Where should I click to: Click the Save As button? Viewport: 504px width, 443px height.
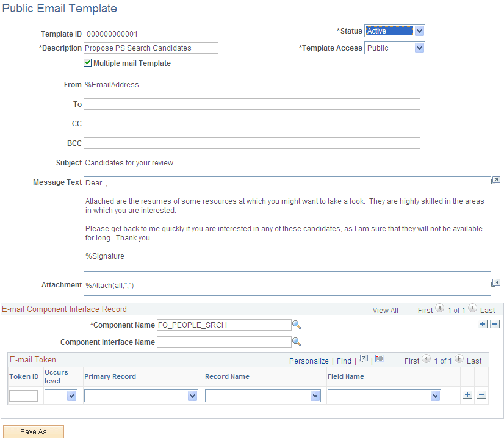33,431
